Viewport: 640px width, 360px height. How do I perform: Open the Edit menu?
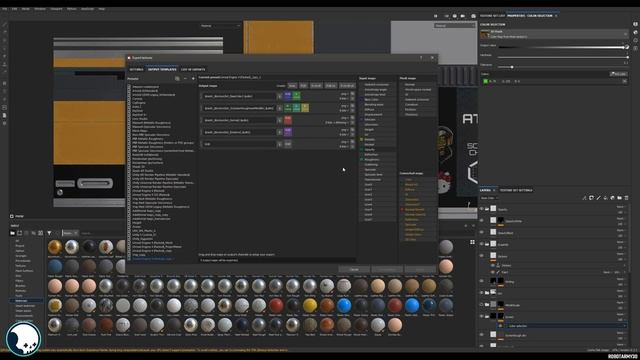point(14,9)
